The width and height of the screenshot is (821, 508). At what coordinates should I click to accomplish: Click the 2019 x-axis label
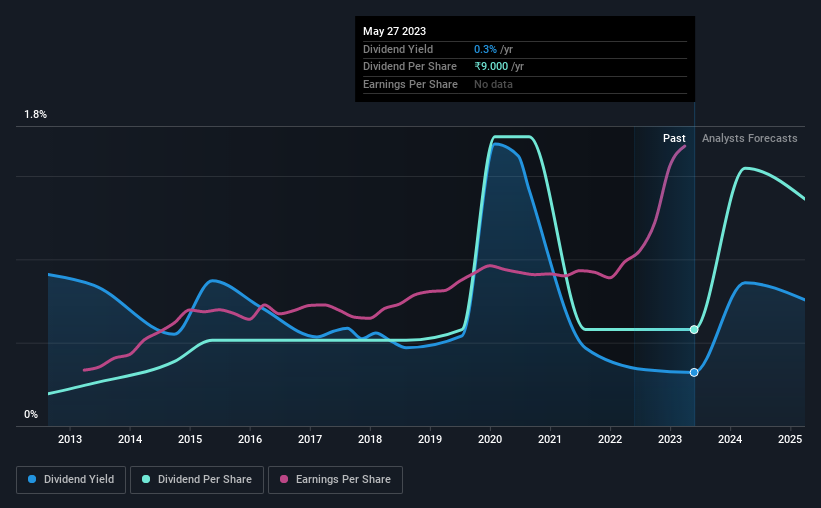[x=430, y=439]
